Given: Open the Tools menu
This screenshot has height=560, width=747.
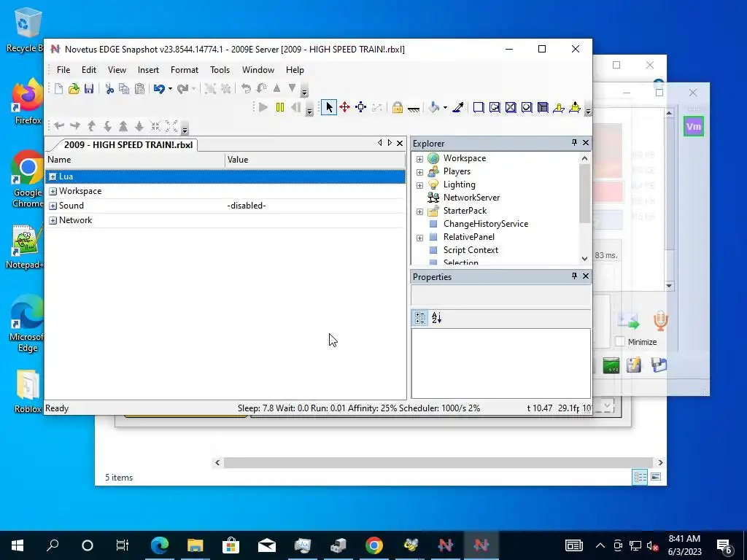Looking at the screenshot, I should click(220, 69).
